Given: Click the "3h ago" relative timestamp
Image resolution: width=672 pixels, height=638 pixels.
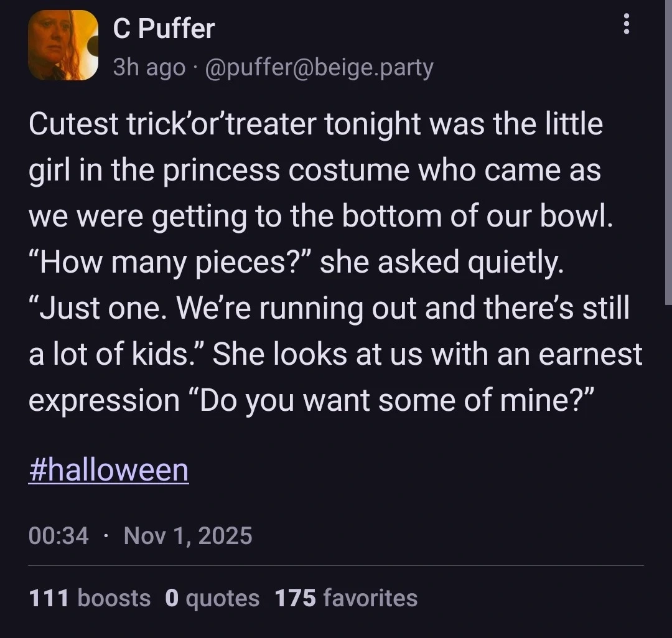Looking at the screenshot, I should tap(149, 67).
